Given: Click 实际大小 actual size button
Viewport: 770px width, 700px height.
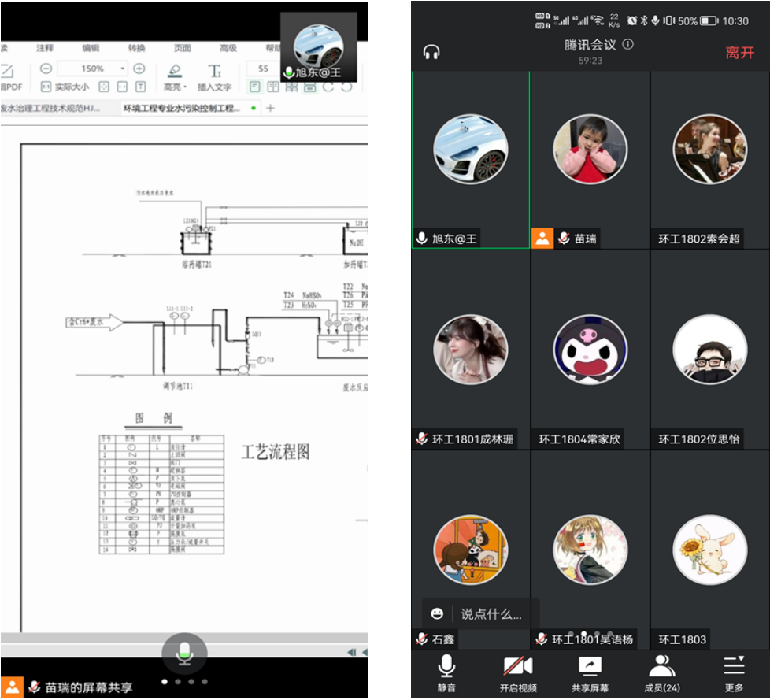Looking at the screenshot, I should pyautogui.click(x=66, y=87).
